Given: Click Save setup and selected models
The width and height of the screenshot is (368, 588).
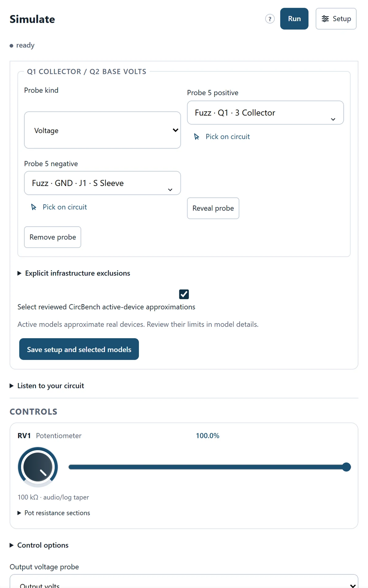Looking at the screenshot, I should pos(79,349).
